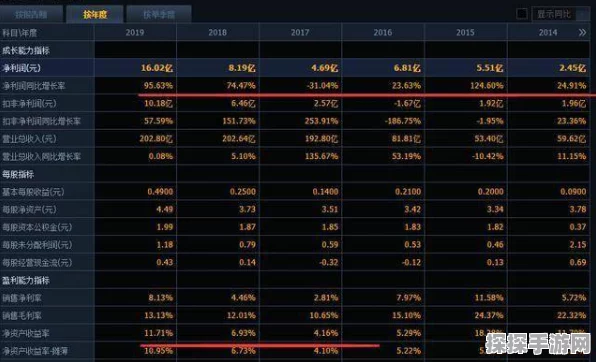The height and width of the screenshot is (362, 596).
Task: Select the 2017 year column header
Action: click(x=300, y=33)
